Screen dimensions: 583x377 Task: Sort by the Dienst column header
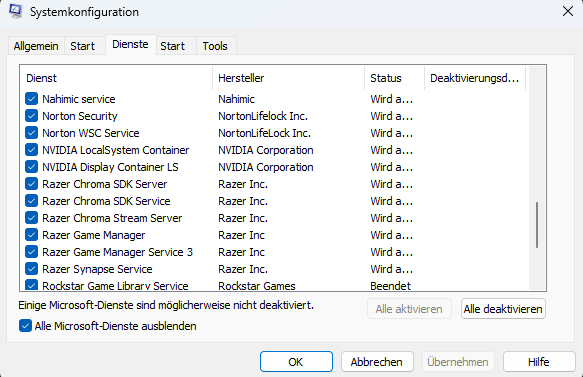pos(116,78)
